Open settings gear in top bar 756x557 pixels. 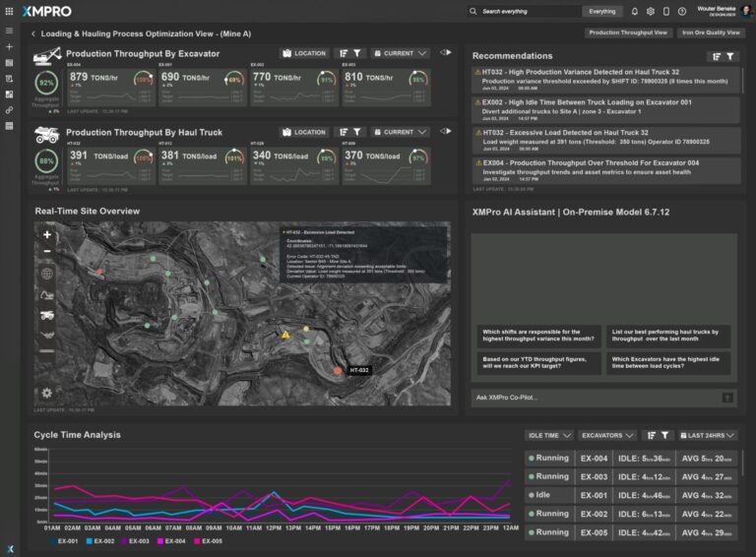click(651, 12)
